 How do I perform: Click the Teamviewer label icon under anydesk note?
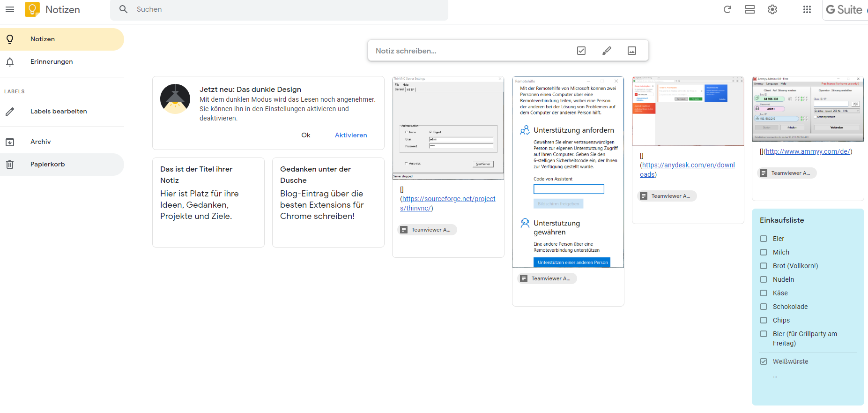644,196
